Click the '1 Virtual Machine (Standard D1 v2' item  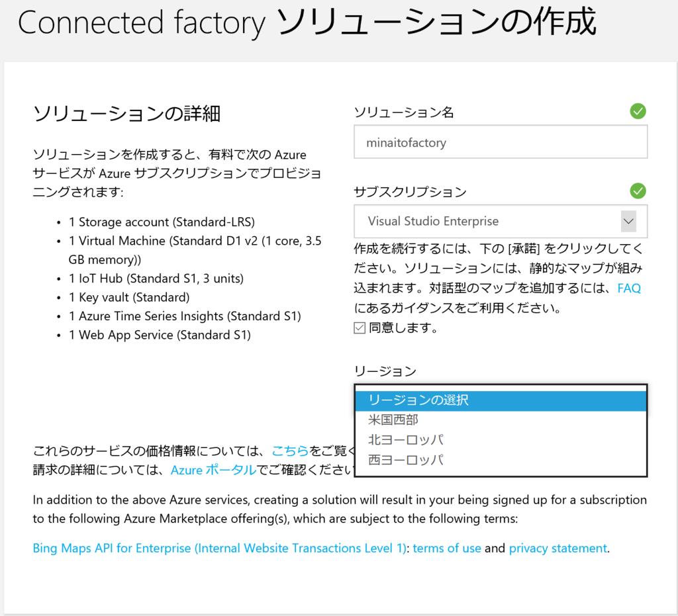pos(195,250)
